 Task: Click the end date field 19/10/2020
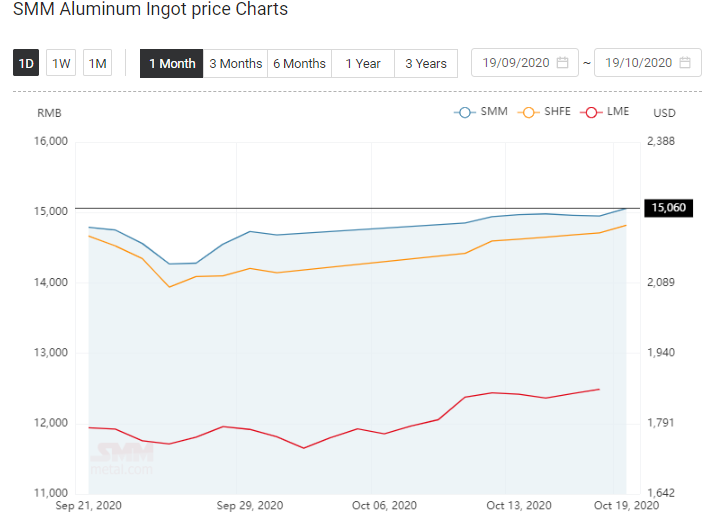tap(648, 63)
